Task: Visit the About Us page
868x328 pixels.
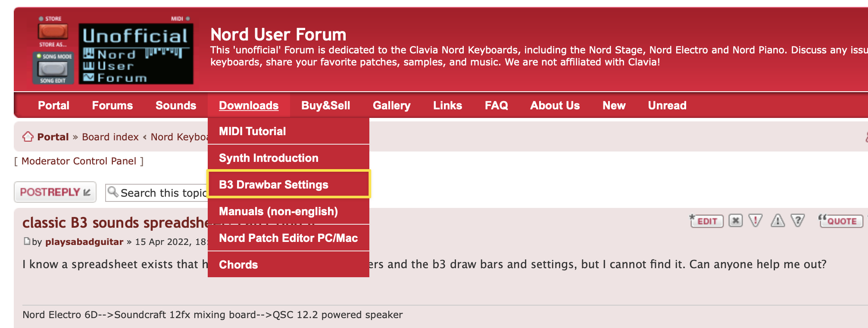Action: coord(555,105)
